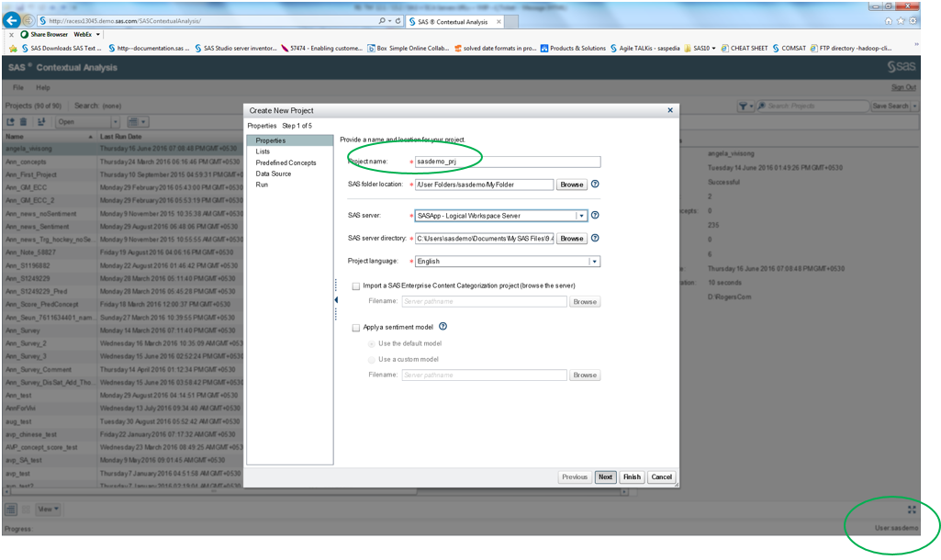This screenshot has width=941, height=560.
Task: Click the import project icon in toolbar
Action: [x=41, y=122]
